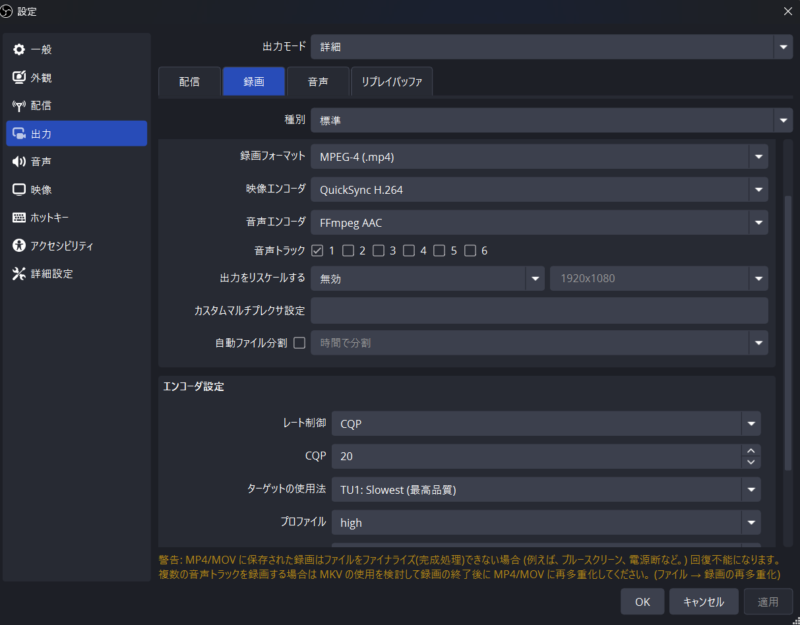
Task: Open the 映像 monitor icon category
Action: [x=19, y=190]
